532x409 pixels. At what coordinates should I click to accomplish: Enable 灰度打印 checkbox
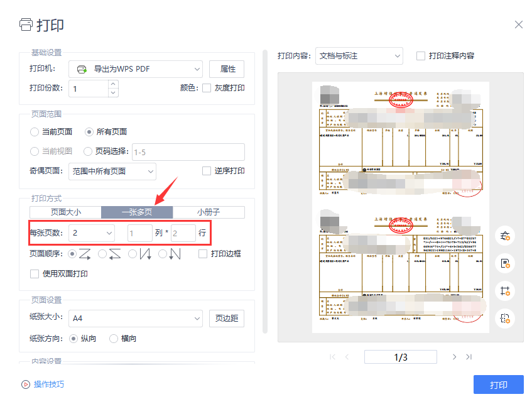[207, 88]
